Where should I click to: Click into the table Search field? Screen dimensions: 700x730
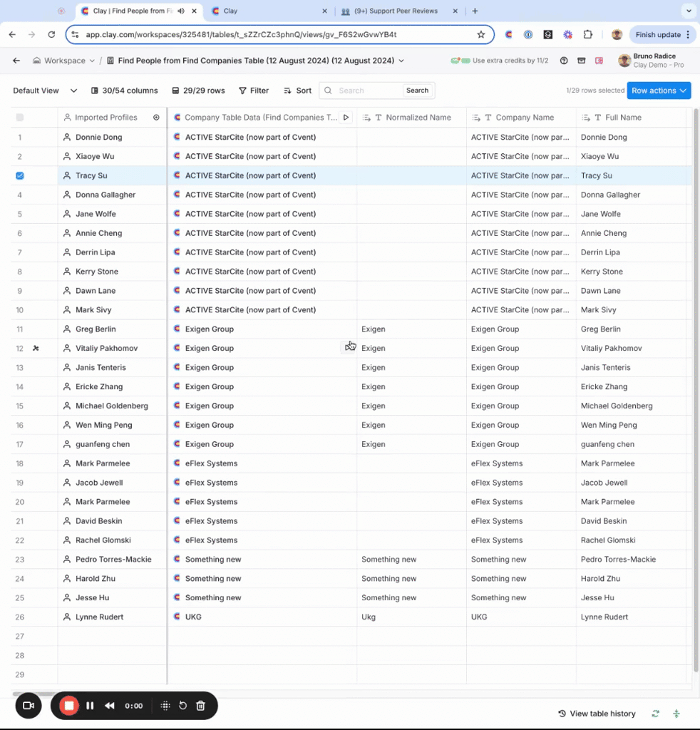tap(367, 91)
